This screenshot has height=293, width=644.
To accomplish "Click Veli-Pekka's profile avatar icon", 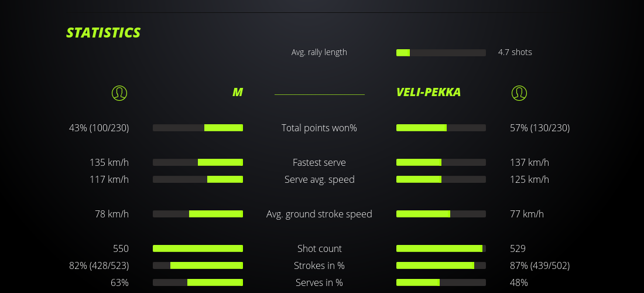I will coord(519,93).
